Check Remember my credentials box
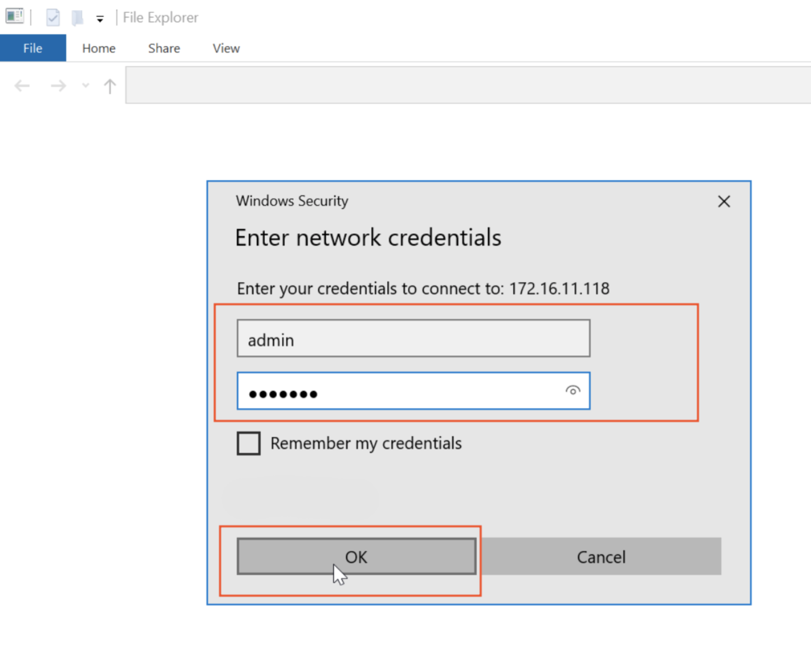811x672 pixels. [x=249, y=443]
